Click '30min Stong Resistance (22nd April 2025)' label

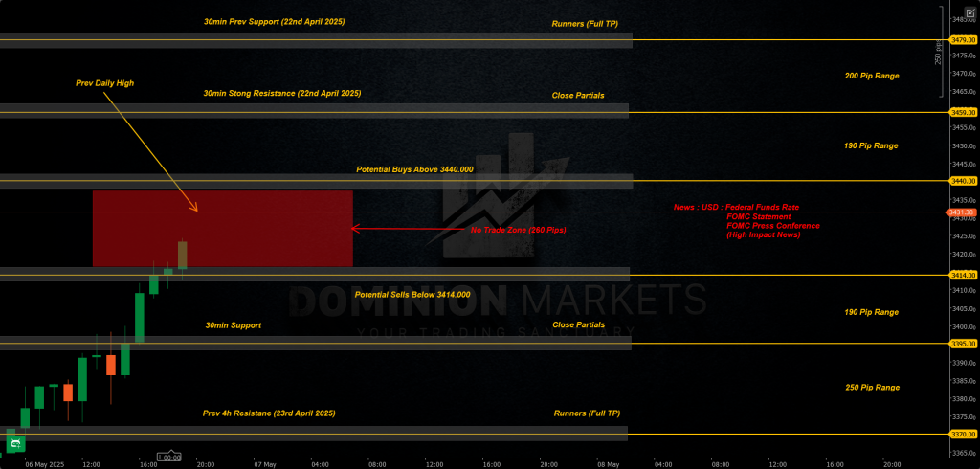(x=282, y=93)
